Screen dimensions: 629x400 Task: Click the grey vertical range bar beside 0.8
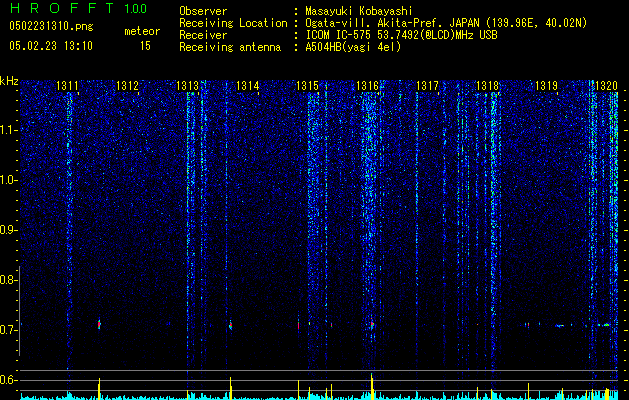click(19, 311)
